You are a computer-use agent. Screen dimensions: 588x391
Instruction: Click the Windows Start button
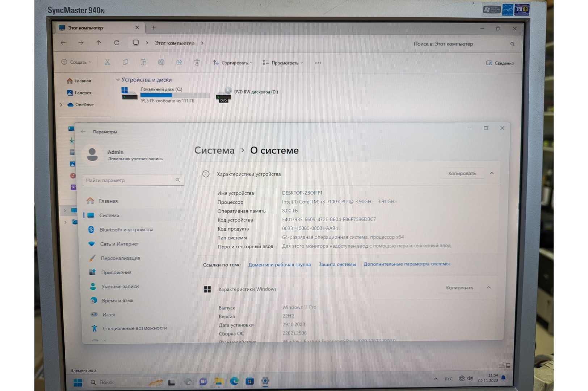[77, 382]
